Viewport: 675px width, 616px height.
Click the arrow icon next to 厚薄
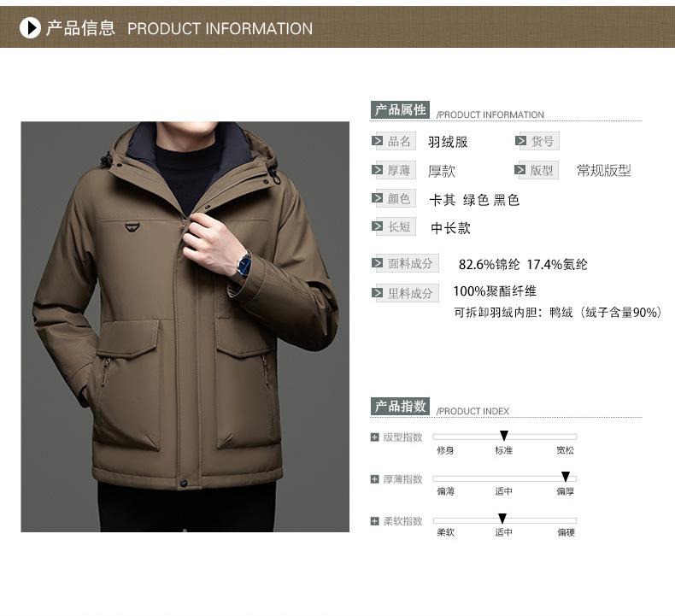click(x=377, y=170)
